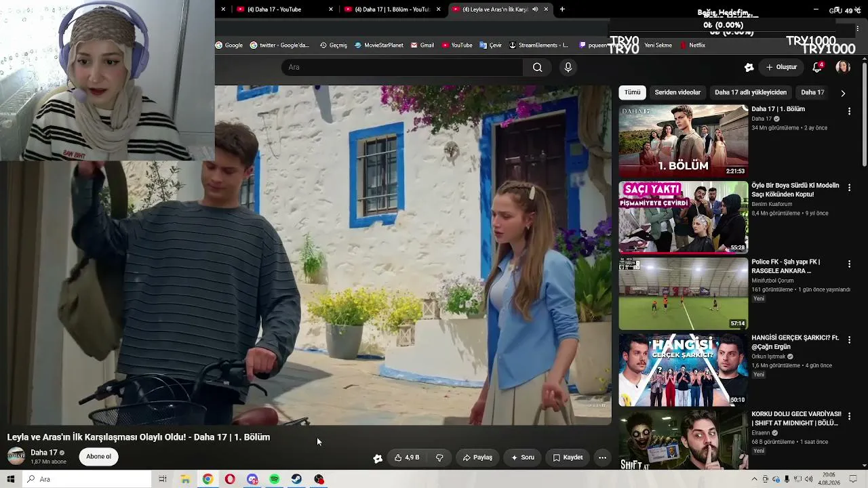Open options for Öyle Bir Boya Sürdü video
This screenshot has height=488, width=868.
(849, 187)
